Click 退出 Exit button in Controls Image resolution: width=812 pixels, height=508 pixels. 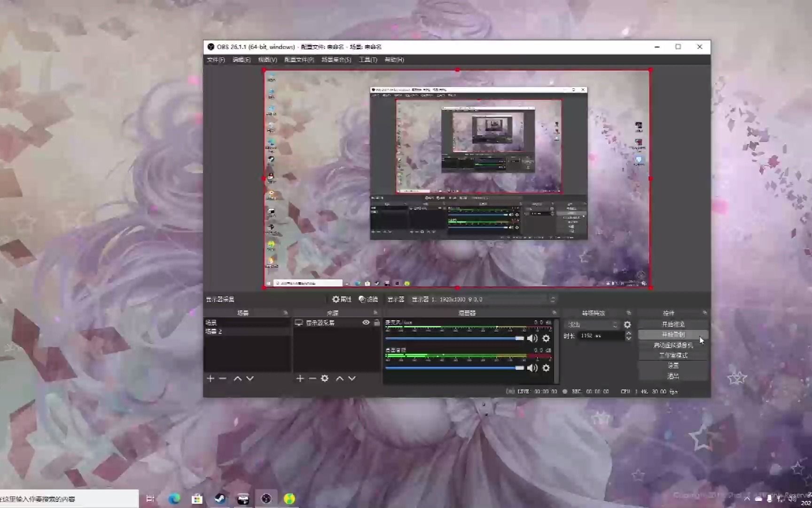pos(673,376)
